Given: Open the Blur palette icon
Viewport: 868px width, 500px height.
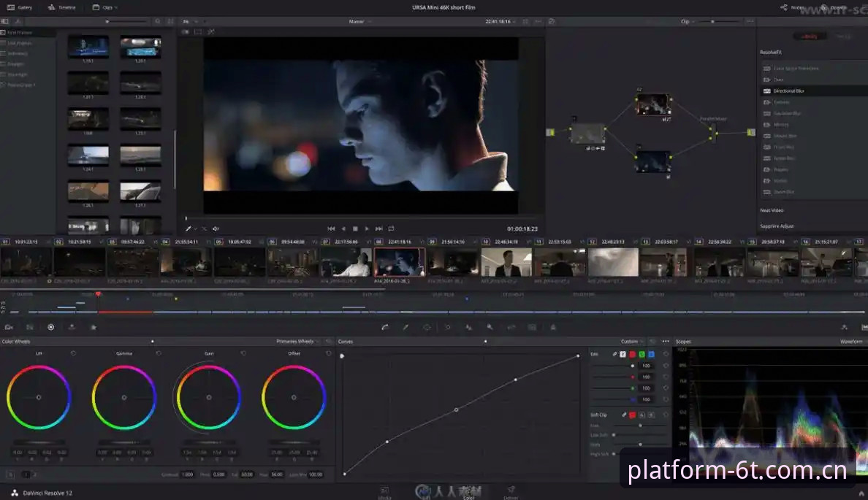Looking at the screenshot, I should click(x=469, y=328).
